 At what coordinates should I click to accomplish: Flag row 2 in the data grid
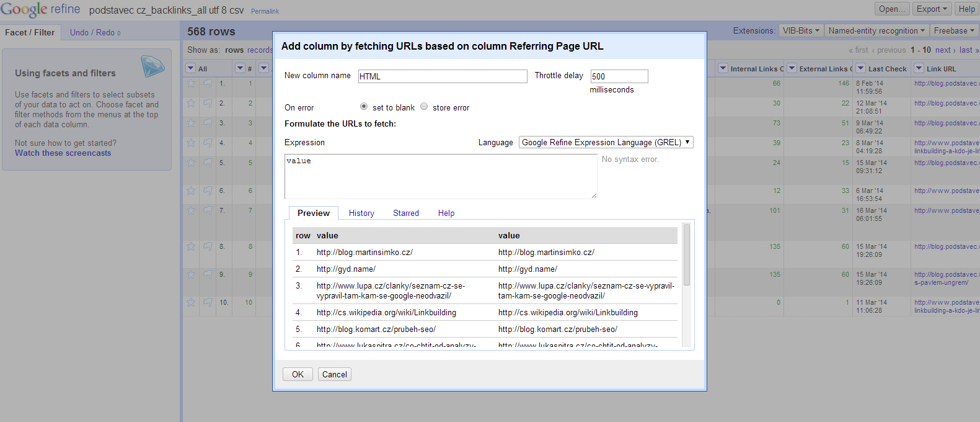click(x=208, y=103)
